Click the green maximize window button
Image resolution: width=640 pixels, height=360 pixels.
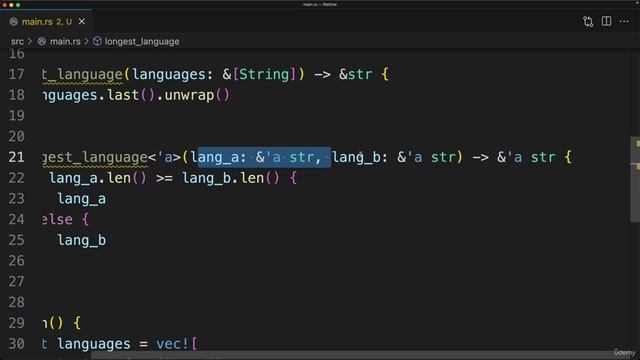[18, 5]
